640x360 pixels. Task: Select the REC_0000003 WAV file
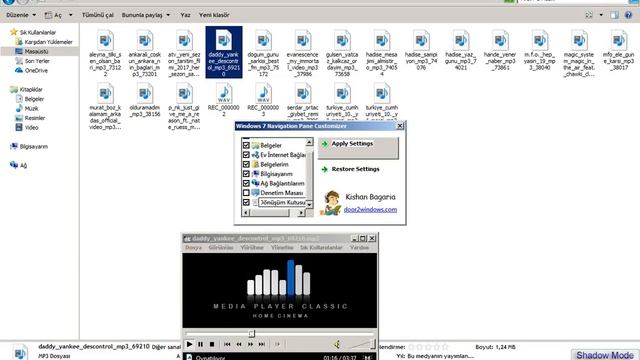pos(263,100)
